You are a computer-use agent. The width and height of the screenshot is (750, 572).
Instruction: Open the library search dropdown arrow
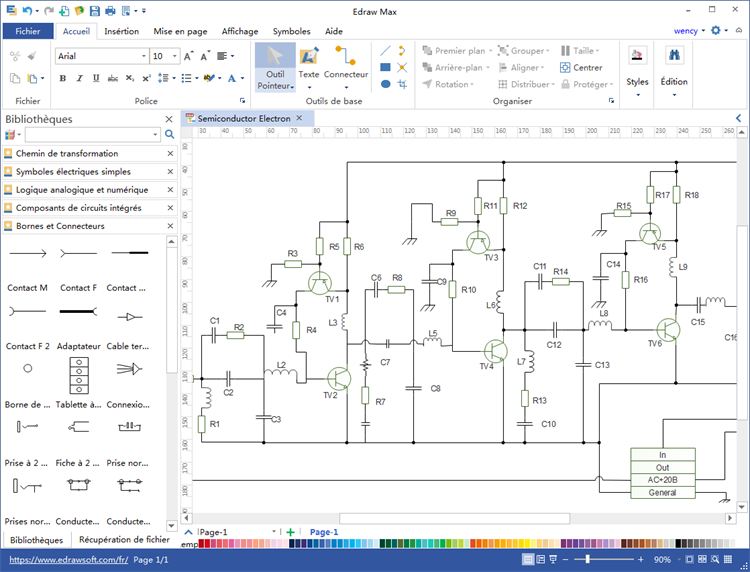tap(155, 134)
